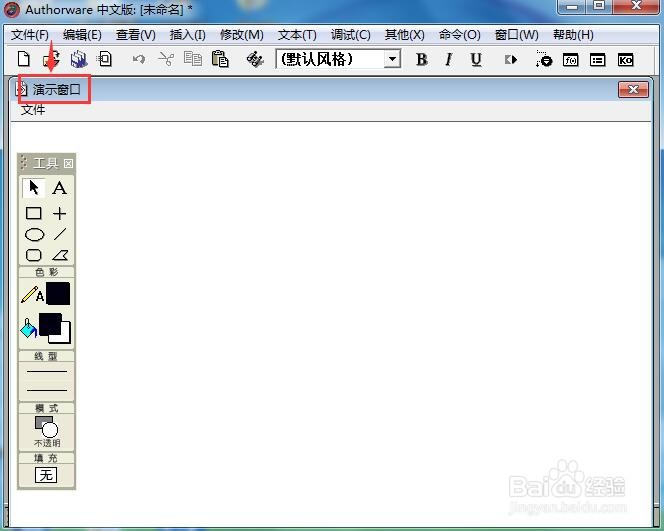Choose the upper line style

click(x=47, y=371)
